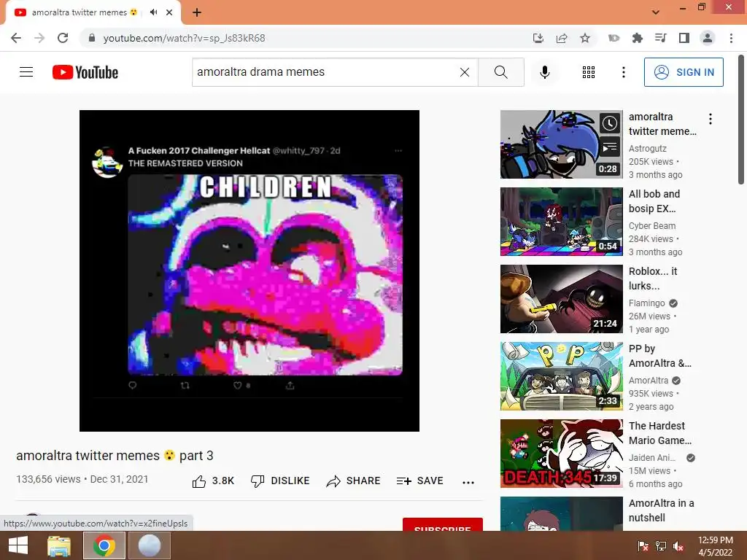The width and height of the screenshot is (747, 560).
Task: Open AmorAltra in a nutshell video
Action: (x=661, y=510)
